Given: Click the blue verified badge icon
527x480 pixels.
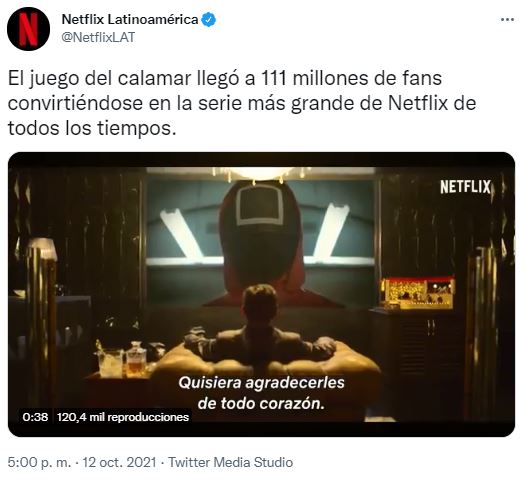Looking at the screenshot, I should [208, 20].
